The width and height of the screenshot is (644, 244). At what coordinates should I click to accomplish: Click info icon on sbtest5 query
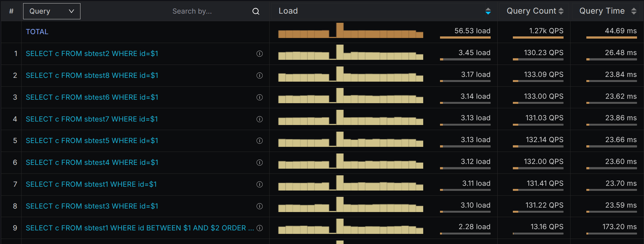259,141
